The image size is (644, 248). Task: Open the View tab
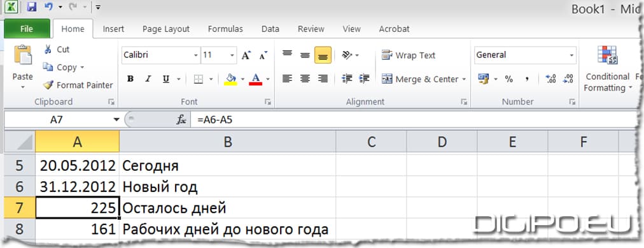tap(351, 29)
